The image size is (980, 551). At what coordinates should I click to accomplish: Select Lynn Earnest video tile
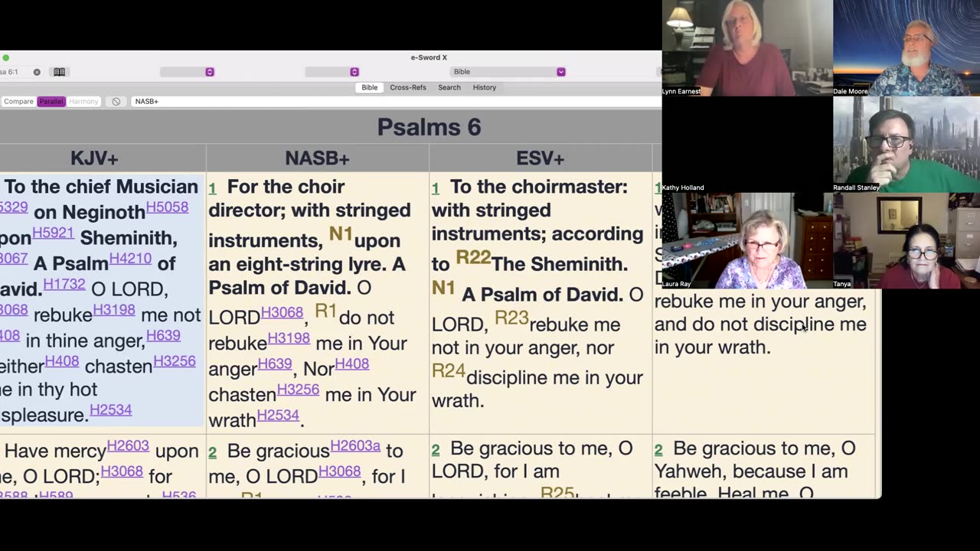click(747, 48)
